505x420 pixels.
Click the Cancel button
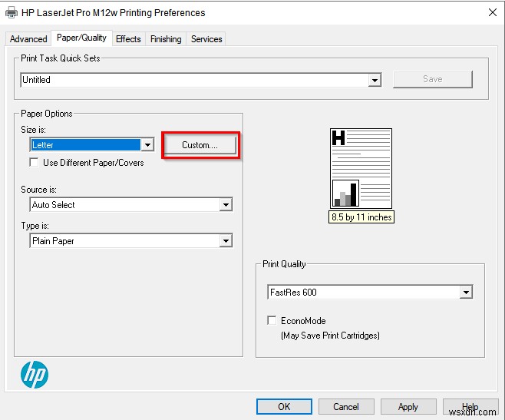point(346,406)
